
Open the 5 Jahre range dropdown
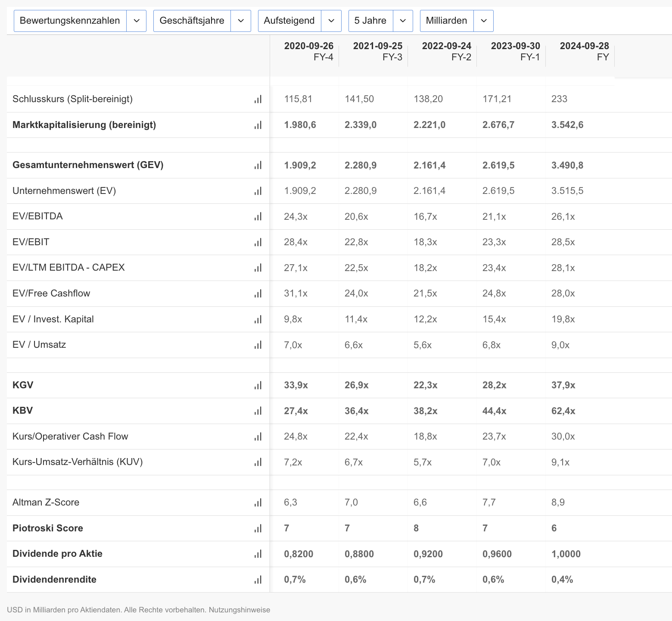381,21
